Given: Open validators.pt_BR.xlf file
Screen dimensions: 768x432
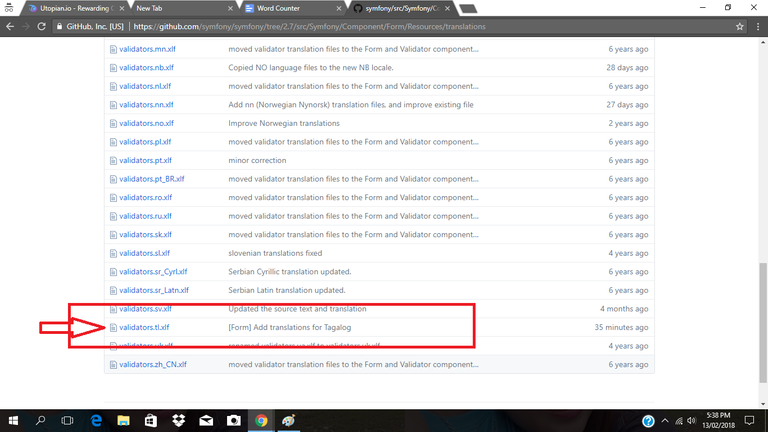Looking at the screenshot, I should pyautogui.click(x=151, y=179).
